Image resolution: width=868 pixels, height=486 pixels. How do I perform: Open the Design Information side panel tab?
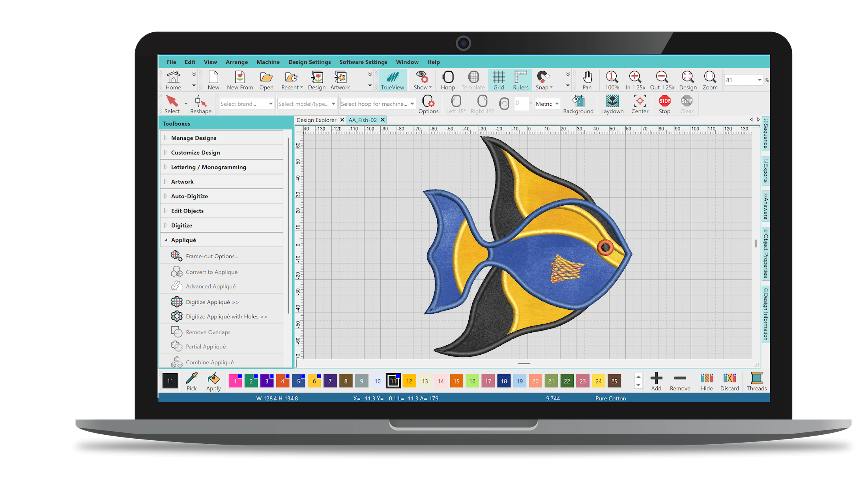click(765, 315)
